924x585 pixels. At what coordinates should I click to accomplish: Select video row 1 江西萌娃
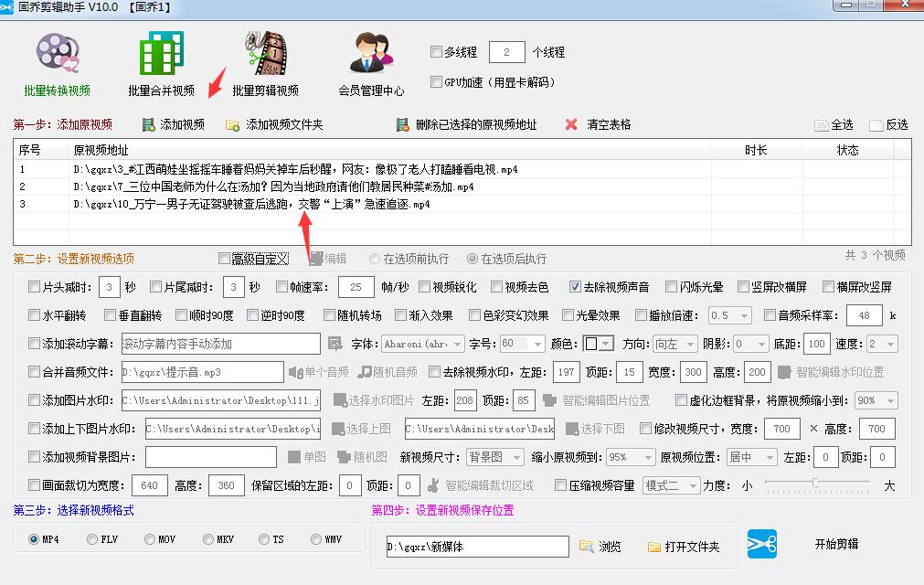[x=462, y=170]
